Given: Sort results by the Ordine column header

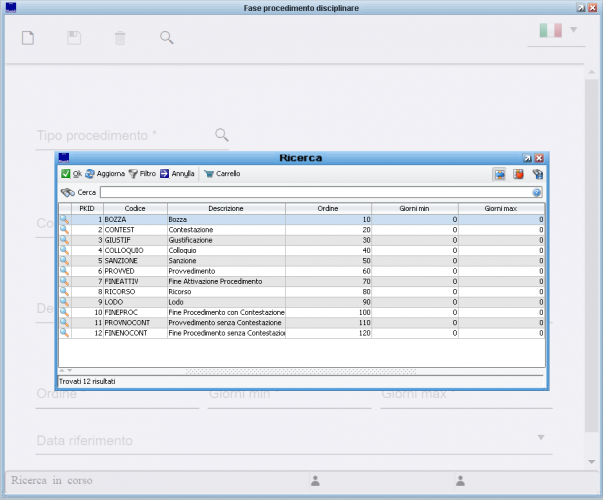Looking at the screenshot, I should pyautogui.click(x=328, y=208).
